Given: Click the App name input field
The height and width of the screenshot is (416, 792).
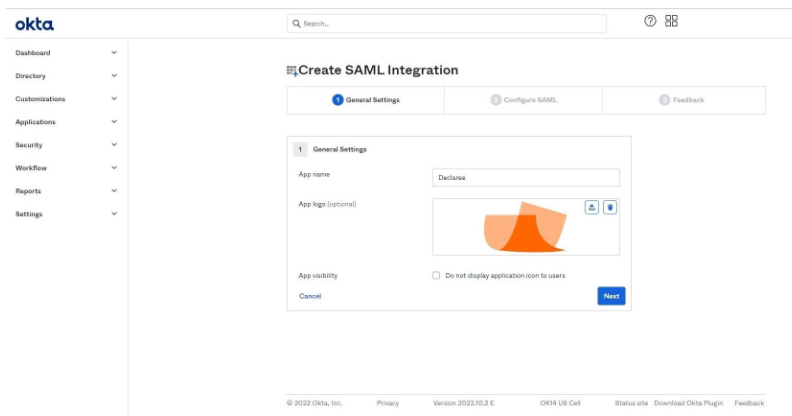Looking at the screenshot, I should pos(525,177).
